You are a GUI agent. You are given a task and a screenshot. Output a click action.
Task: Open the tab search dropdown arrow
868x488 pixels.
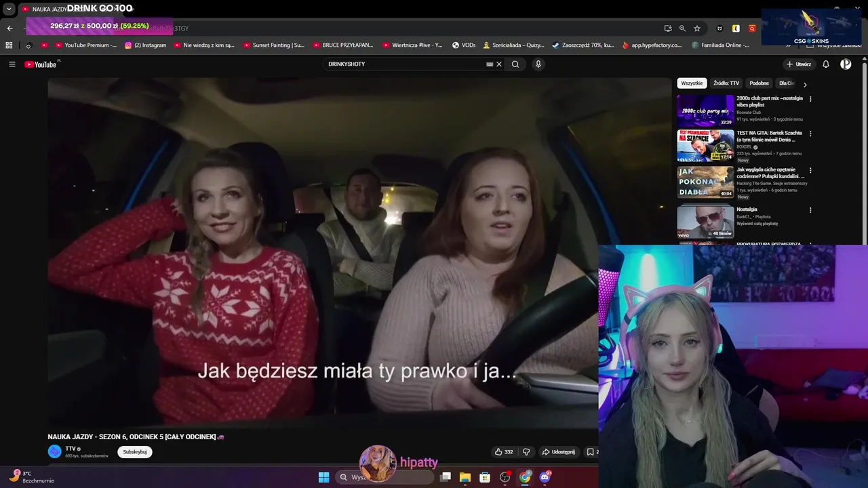tap(9, 9)
